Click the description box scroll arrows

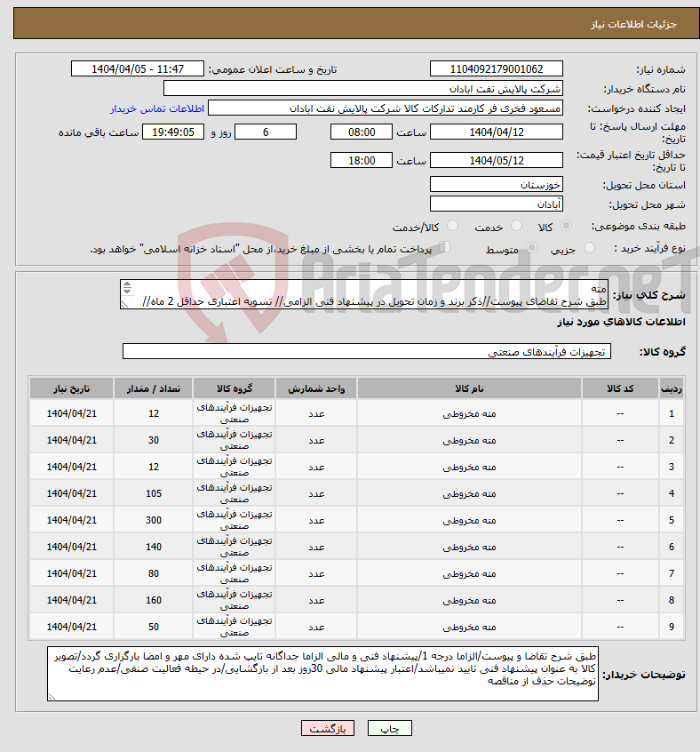click(127, 288)
